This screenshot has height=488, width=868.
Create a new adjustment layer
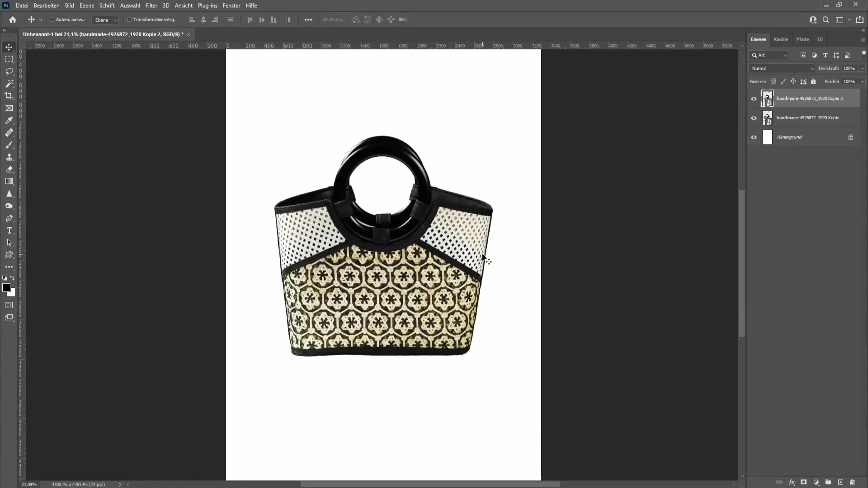click(816, 482)
